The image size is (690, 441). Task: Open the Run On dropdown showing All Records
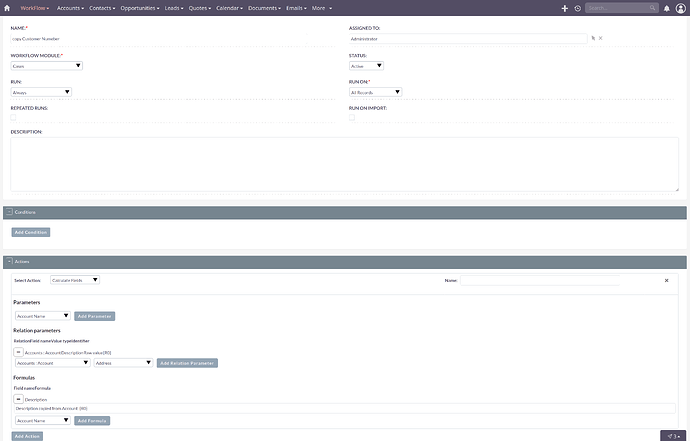[x=375, y=92]
